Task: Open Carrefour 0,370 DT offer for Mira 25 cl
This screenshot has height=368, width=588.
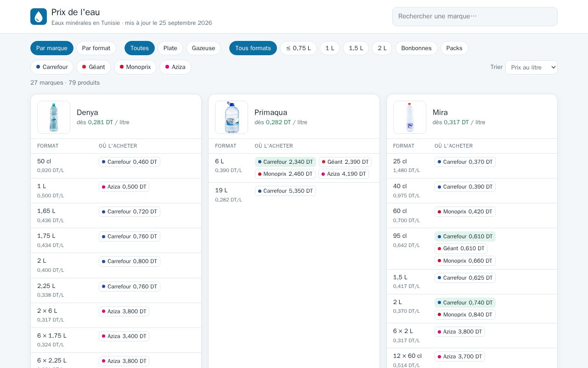Action: click(465, 162)
